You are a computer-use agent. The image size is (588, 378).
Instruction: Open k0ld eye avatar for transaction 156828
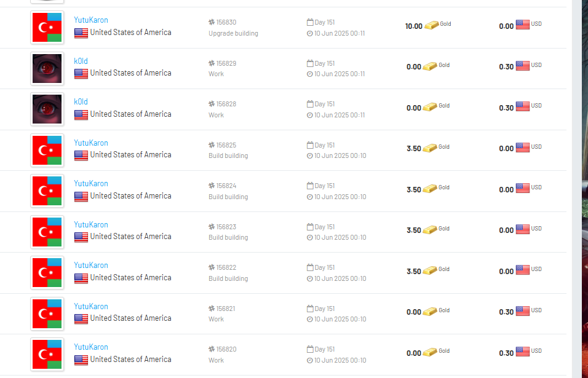click(47, 109)
